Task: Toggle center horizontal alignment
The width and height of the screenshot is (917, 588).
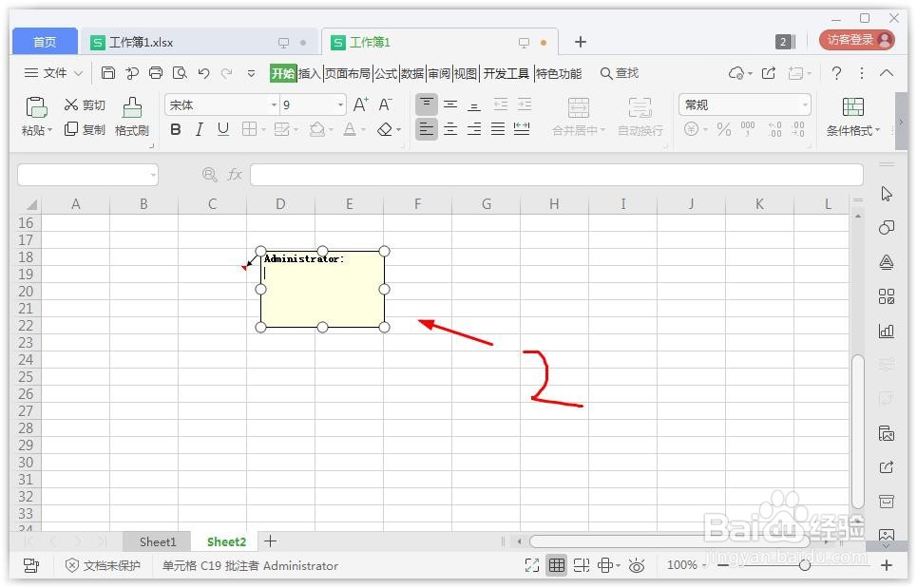Action: [450, 129]
